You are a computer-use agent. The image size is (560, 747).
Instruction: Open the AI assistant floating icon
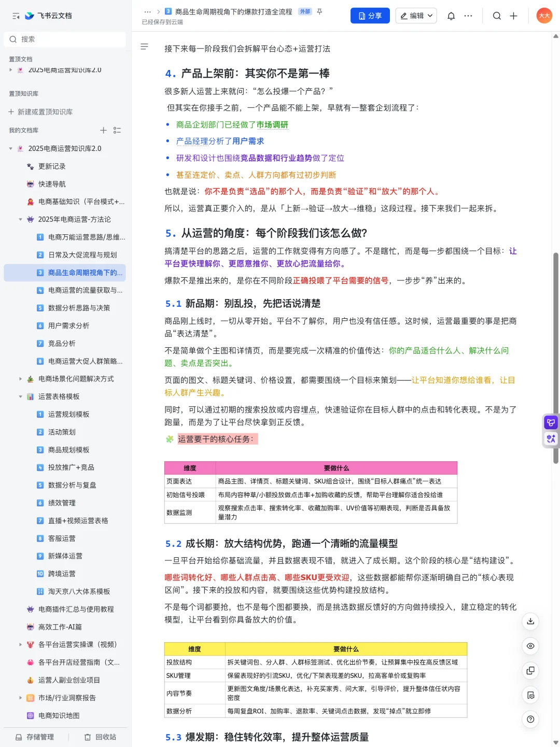pyautogui.click(x=551, y=422)
